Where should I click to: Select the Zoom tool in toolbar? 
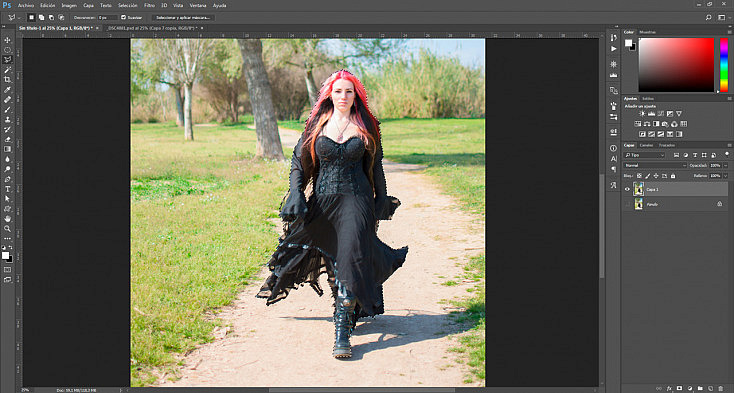point(7,228)
